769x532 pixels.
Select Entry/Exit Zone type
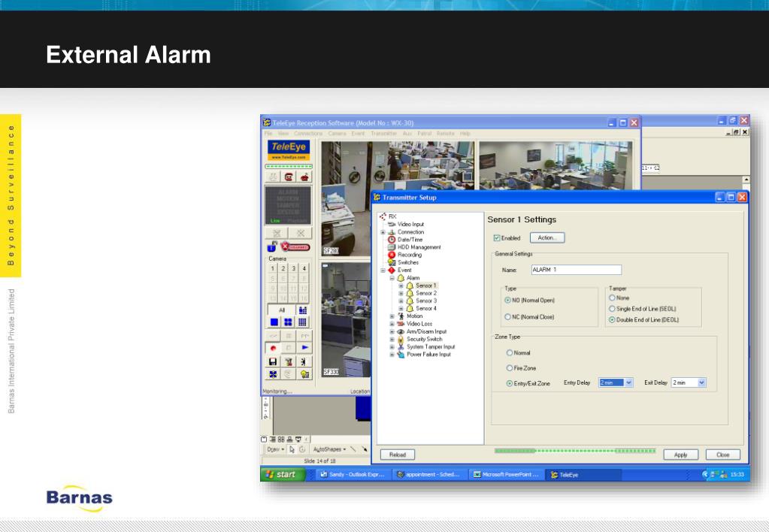point(510,383)
